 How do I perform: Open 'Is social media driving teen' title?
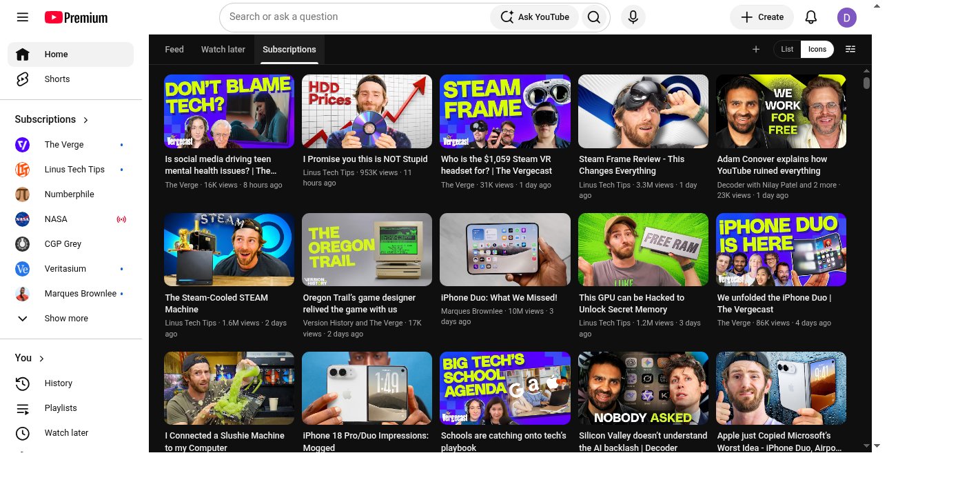pos(221,165)
